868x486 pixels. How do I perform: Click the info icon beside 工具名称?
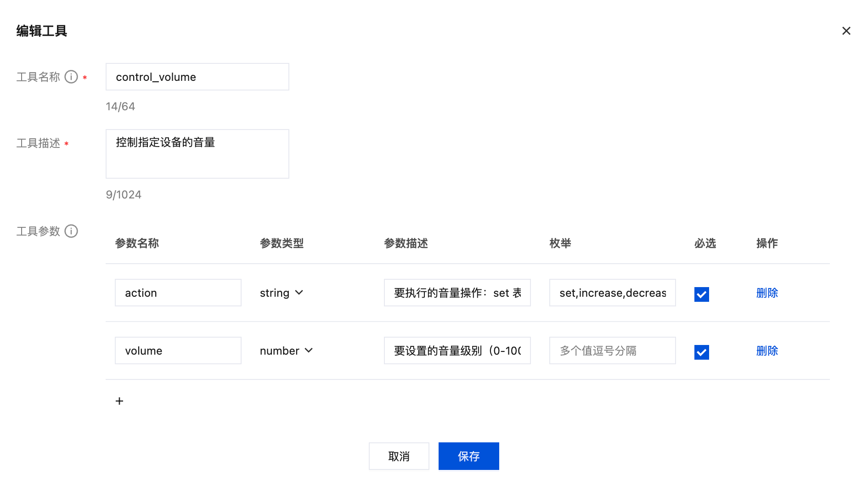coord(71,77)
